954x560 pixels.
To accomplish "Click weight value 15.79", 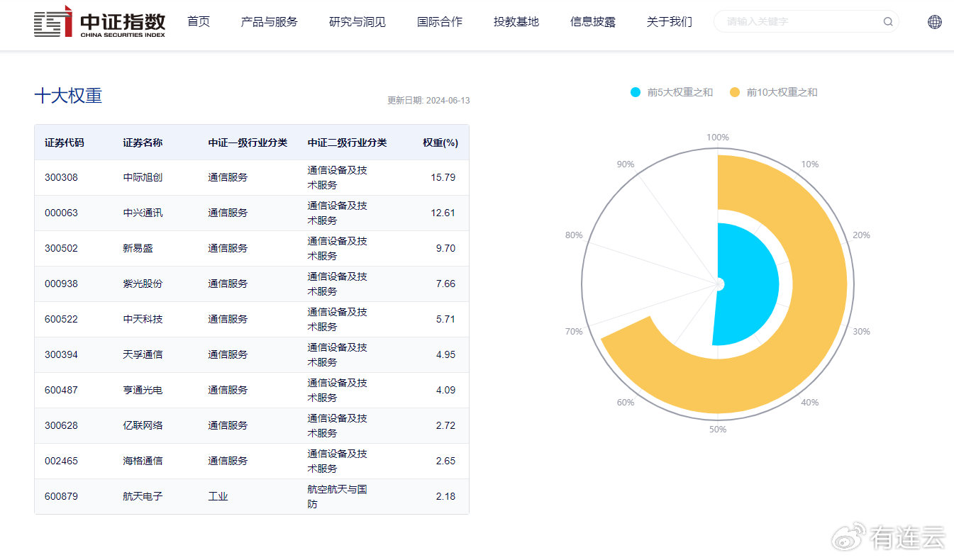I will point(443,177).
